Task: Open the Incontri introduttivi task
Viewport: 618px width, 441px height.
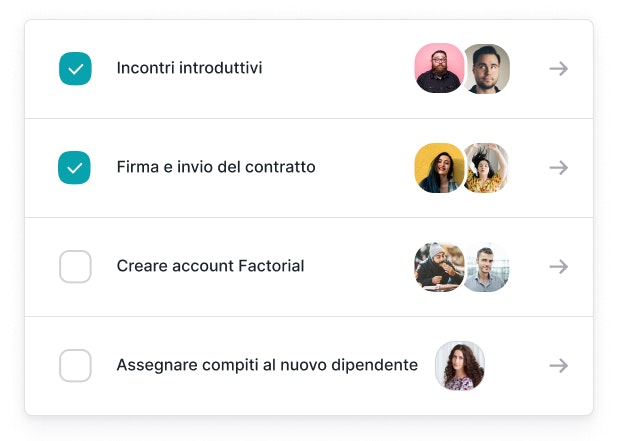Action: tap(189, 69)
